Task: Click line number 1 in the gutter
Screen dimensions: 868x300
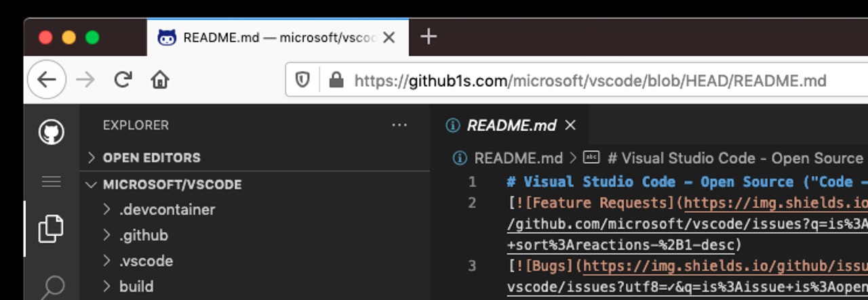Action: (x=472, y=182)
